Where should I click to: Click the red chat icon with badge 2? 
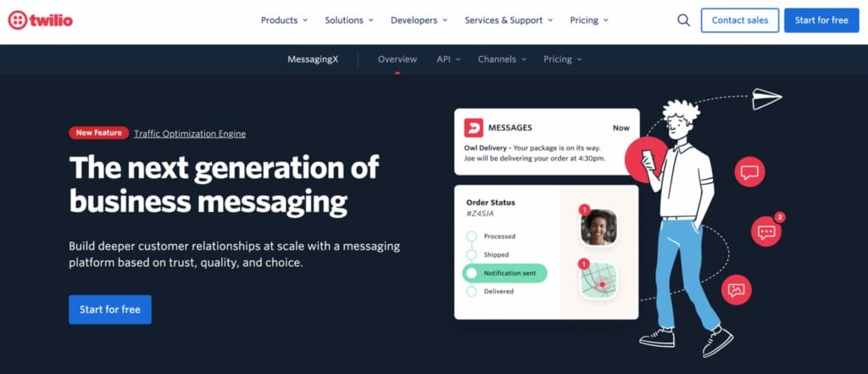point(766,231)
